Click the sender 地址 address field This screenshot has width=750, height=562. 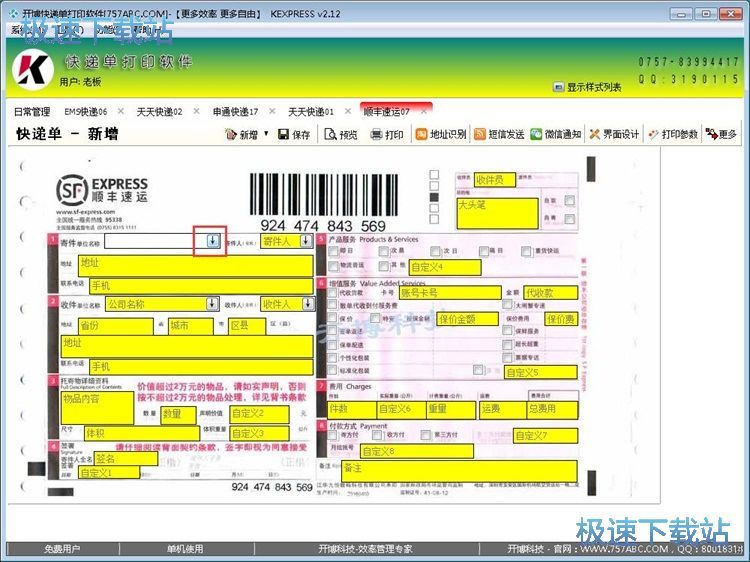[x=196, y=266]
